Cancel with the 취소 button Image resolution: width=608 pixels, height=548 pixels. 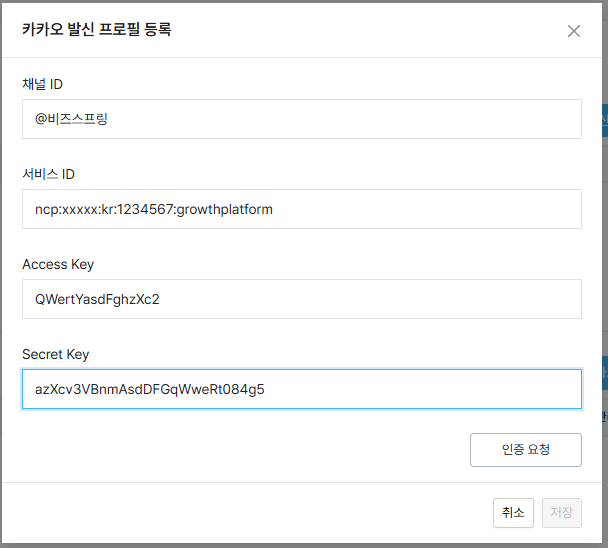point(513,512)
